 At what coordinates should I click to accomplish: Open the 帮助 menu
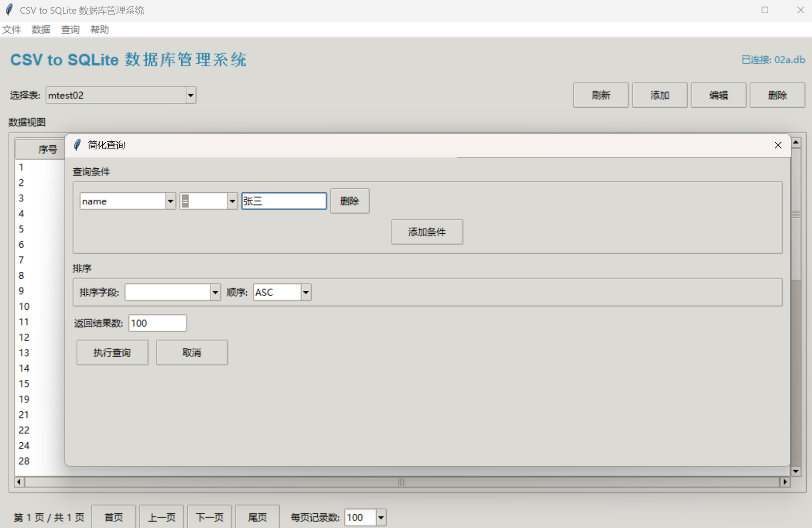coord(99,29)
